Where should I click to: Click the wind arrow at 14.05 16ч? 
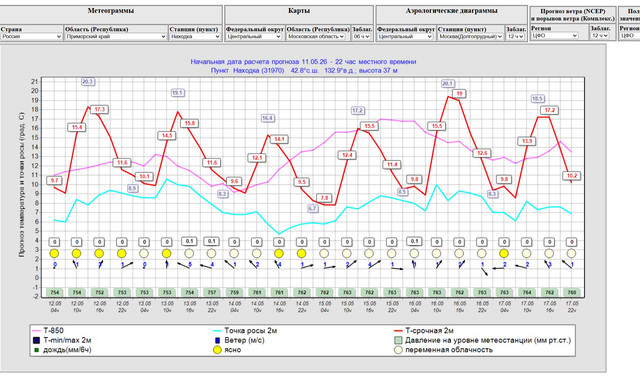278,264
